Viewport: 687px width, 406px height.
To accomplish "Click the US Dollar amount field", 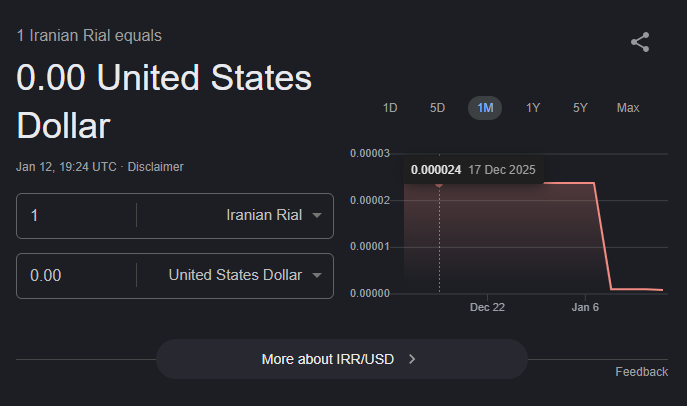I will coord(76,275).
